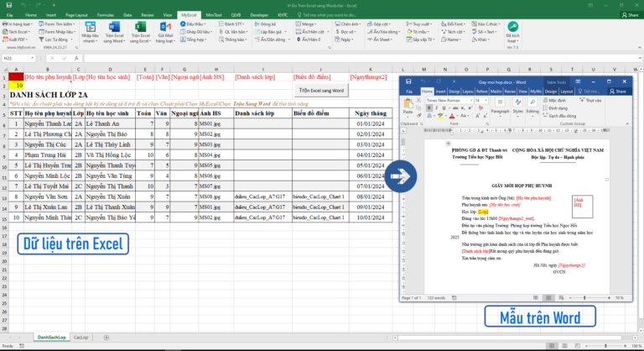
Task: Click Lọc Tự động filter icon
Action: [x=41, y=39]
